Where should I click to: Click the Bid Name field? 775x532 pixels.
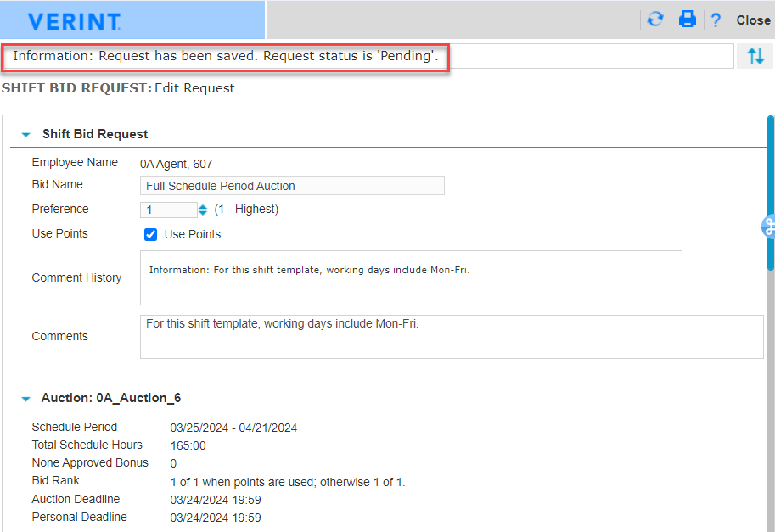(x=292, y=186)
